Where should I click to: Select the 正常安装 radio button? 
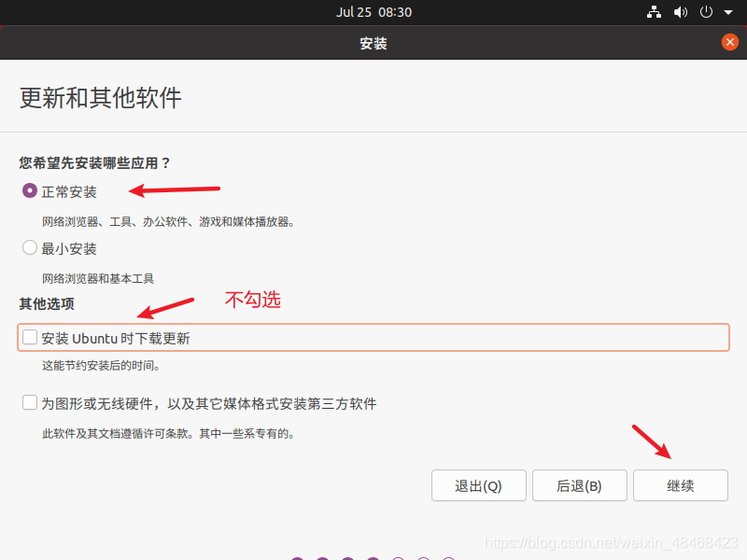30,191
